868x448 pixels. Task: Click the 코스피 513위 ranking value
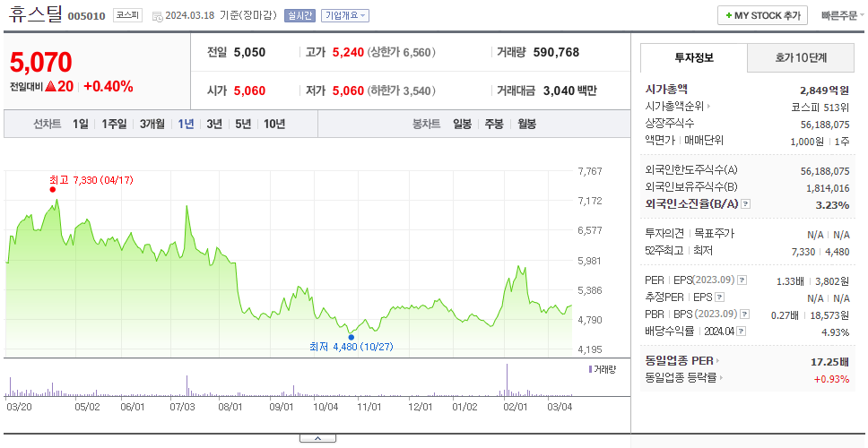820,107
